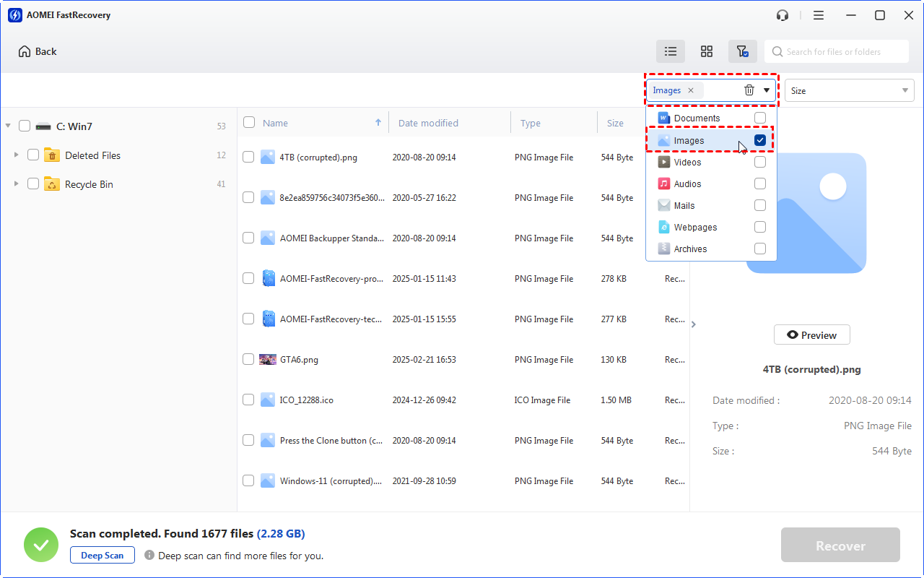
Task: Check the Deleted Files checkbox
Action: tap(33, 155)
